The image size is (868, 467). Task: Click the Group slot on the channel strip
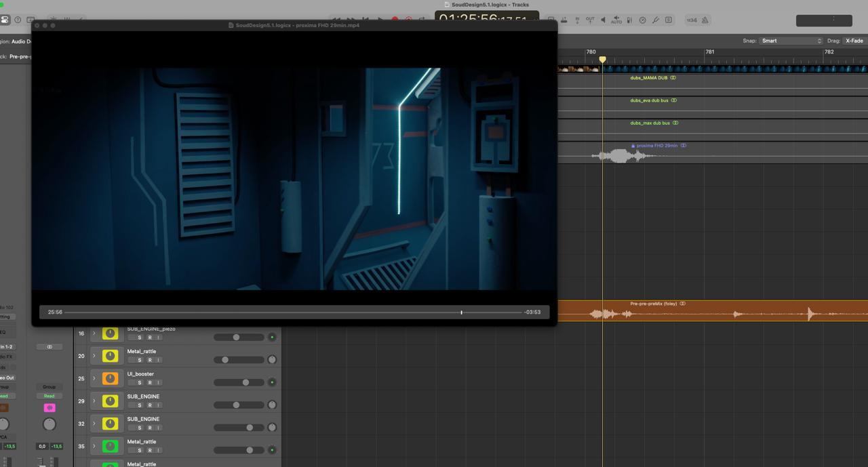point(49,387)
